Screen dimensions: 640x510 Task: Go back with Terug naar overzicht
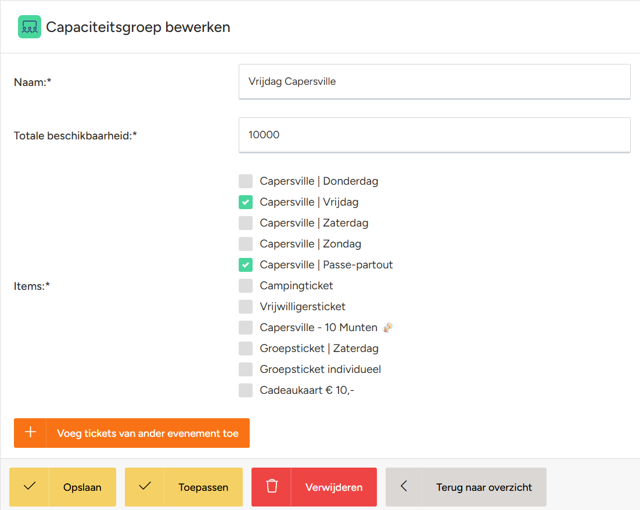(466, 487)
